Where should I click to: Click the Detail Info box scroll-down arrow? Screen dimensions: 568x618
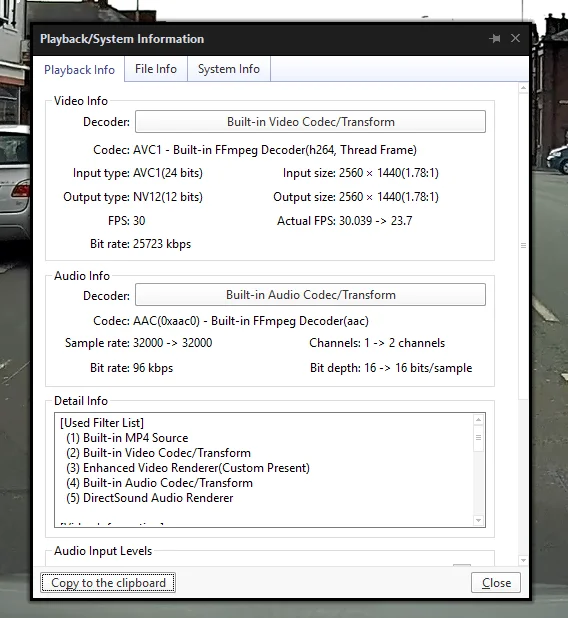478,520
